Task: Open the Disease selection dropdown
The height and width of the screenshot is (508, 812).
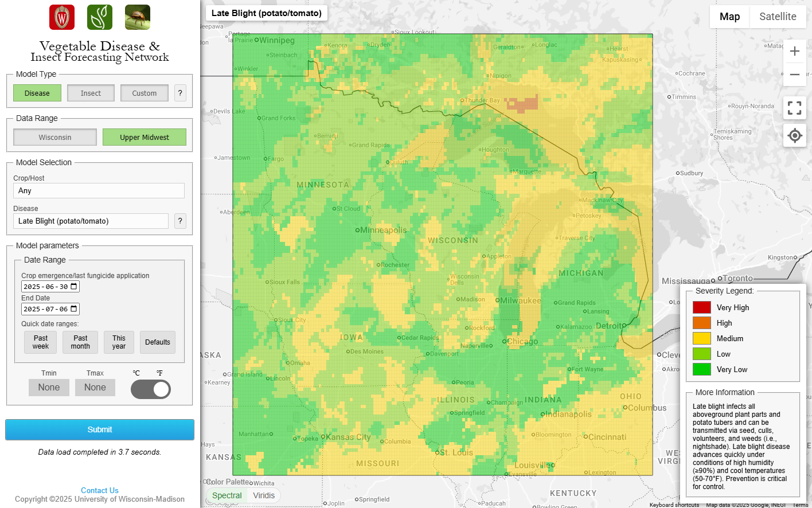Action: click(91, 221)
